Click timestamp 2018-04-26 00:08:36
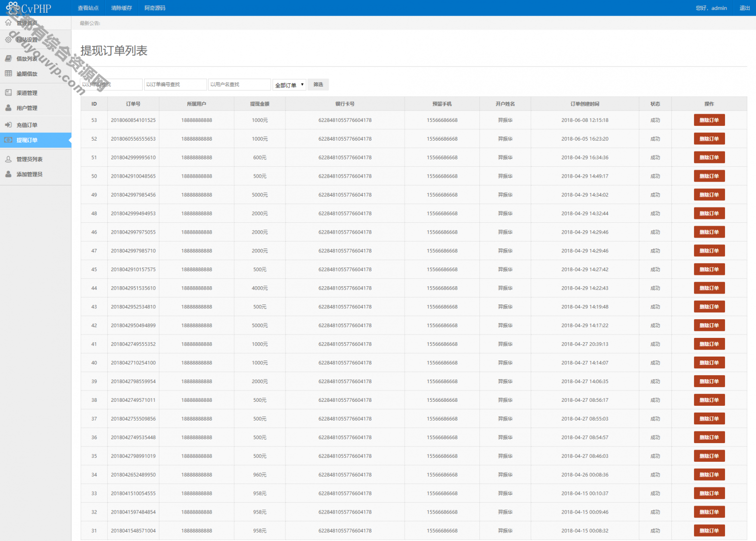 click(x=585, y=475)
